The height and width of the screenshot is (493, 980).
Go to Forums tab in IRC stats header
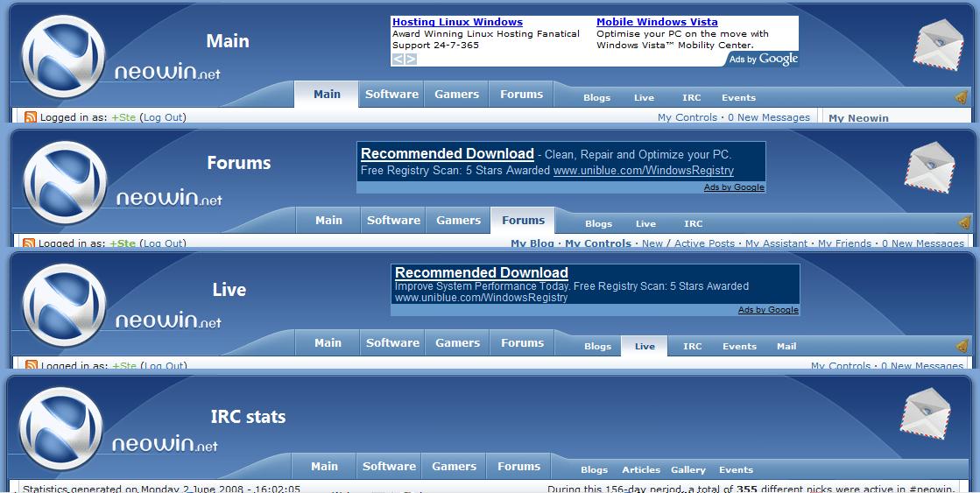coord(518,467)
